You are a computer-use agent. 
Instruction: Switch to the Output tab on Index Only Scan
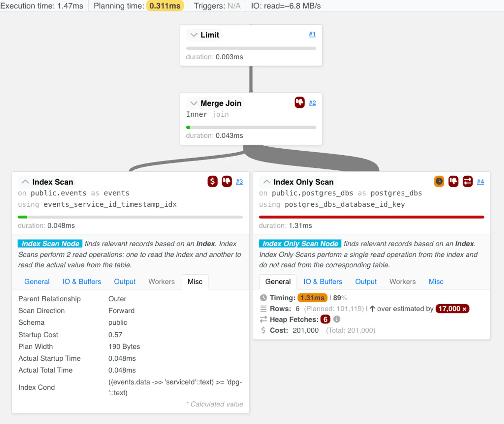pyautogui.click(x=366, y=282)
